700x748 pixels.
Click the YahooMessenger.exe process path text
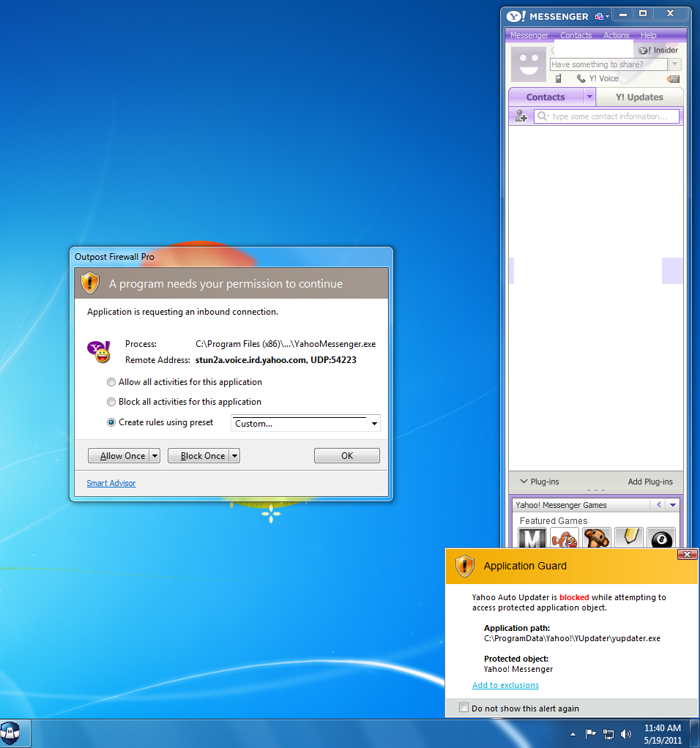coord(286,344)
